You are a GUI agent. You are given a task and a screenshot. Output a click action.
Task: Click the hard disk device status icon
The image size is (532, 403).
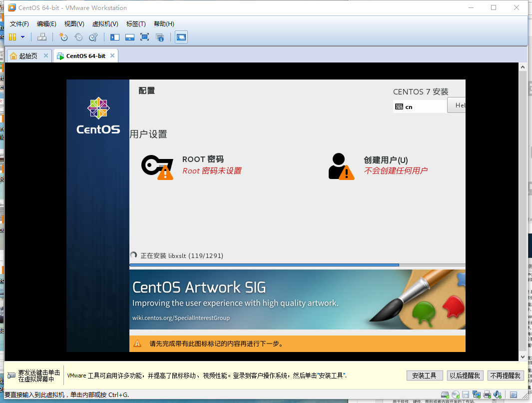[445, 394]
